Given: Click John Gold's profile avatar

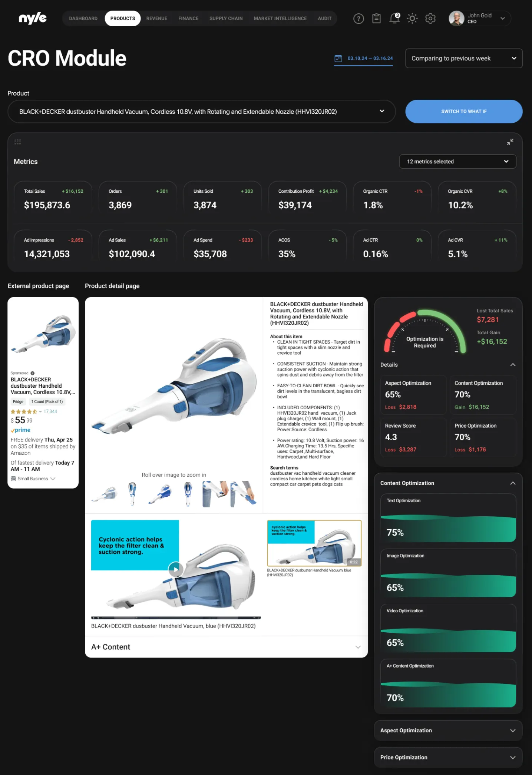Looking at the screenshot, I should point(456,19).
